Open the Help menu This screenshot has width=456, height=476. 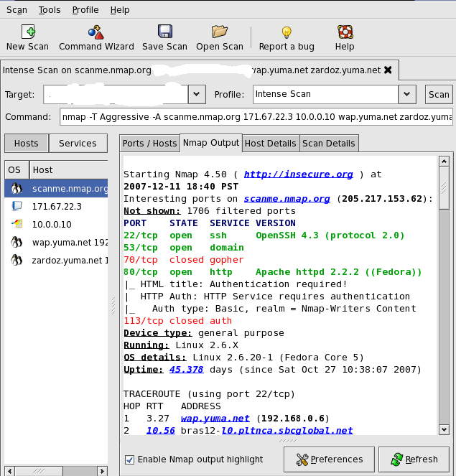pos(120,10)
